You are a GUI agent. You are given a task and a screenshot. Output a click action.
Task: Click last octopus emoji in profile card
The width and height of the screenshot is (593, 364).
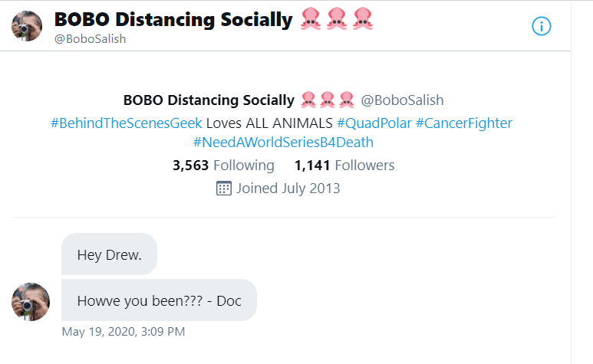tap(346, 100)
